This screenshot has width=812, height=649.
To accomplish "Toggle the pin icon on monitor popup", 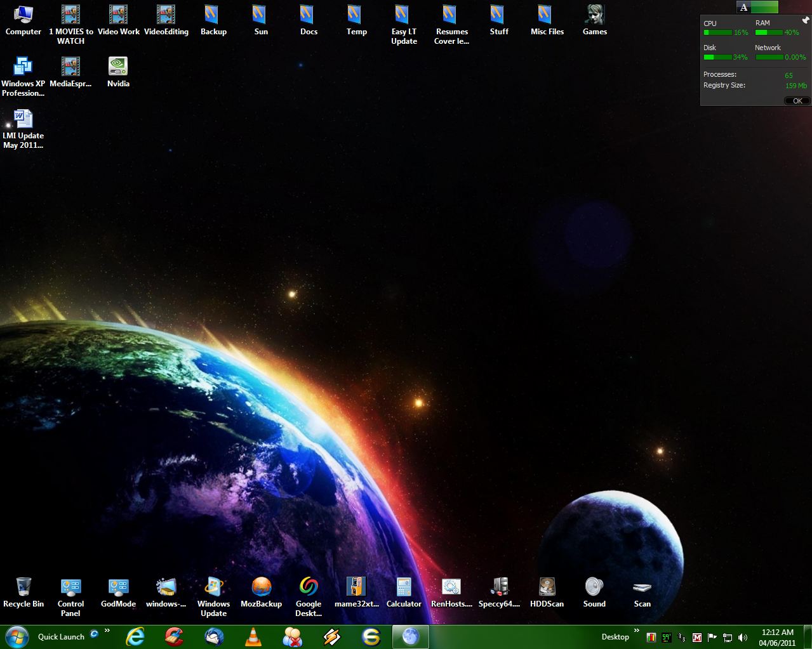I will 805,20.
